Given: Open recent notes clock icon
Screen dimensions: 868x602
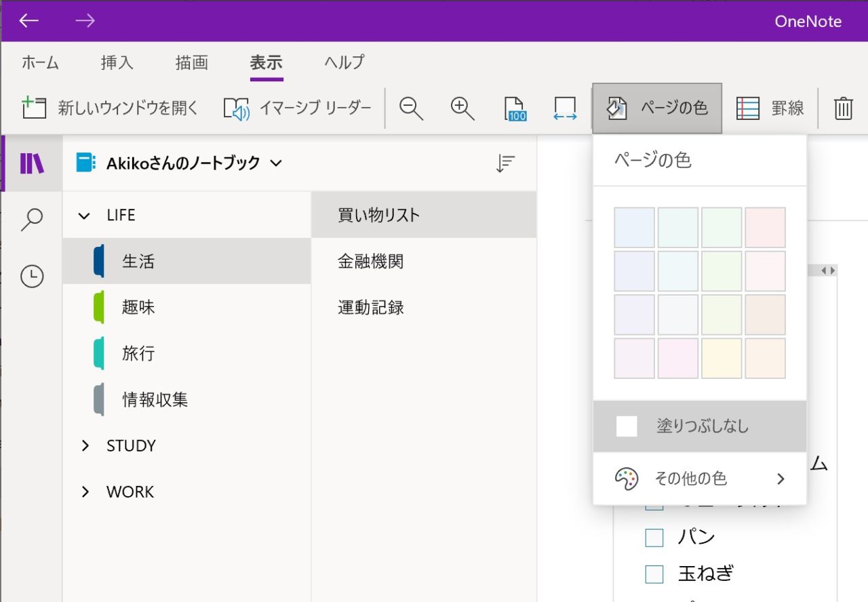Looking at the screenshot, I should (32, 276).
